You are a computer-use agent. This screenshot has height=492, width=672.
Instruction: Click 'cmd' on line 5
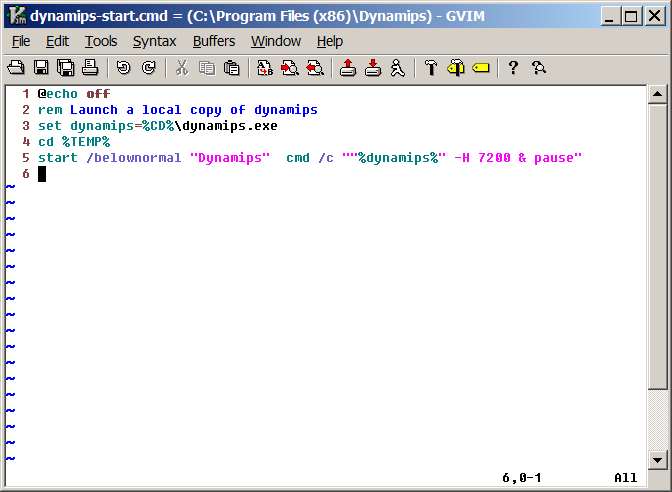click(298, 158)
